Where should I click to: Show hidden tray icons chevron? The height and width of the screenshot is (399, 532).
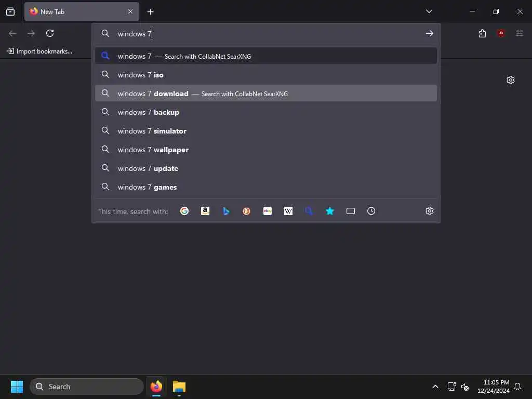point(435,387)
